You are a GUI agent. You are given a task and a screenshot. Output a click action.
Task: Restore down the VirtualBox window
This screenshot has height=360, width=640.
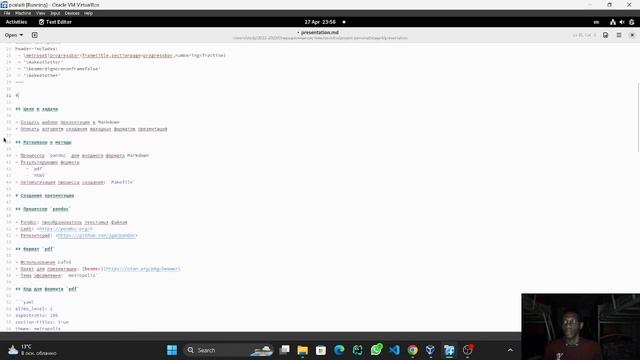pyautogui.click(x=609, y=5)
